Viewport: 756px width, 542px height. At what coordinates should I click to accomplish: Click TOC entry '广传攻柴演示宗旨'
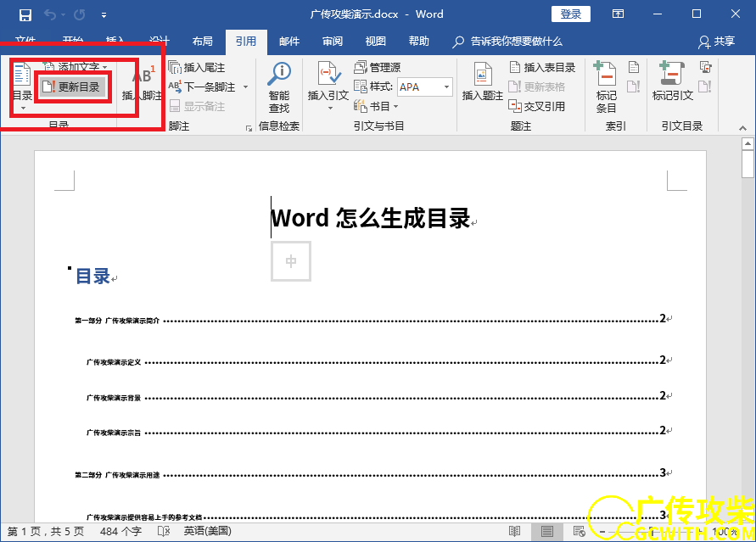[114, 433]
